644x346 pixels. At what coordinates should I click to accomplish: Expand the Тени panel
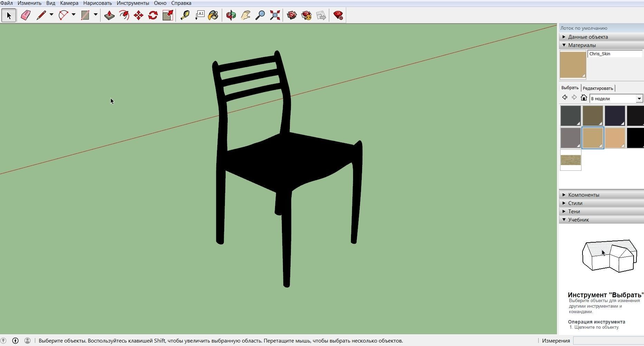(601, 212)
